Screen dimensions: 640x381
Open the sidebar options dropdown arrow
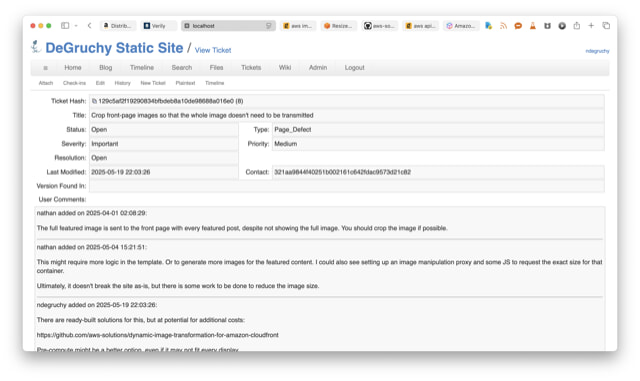tap(76, 26)
